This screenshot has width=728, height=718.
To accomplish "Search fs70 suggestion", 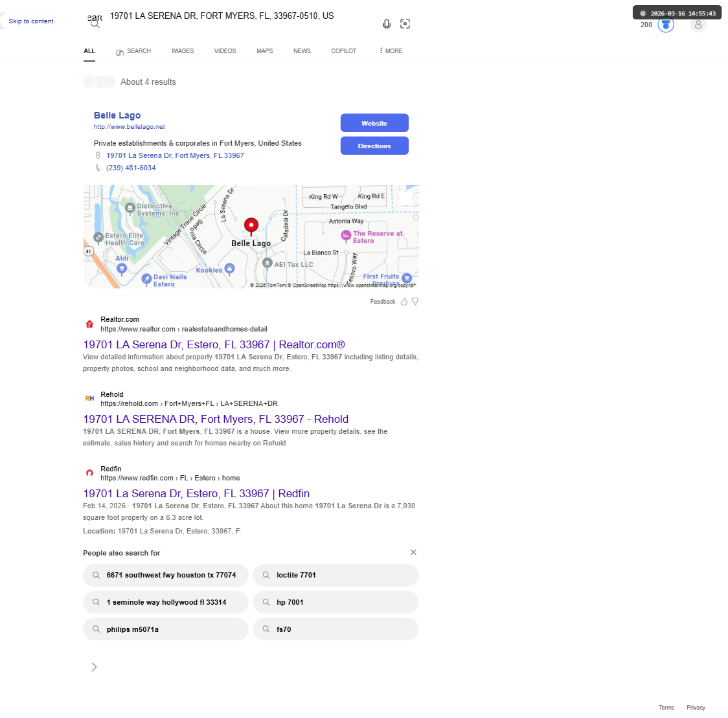I will [x=336, y=629].
